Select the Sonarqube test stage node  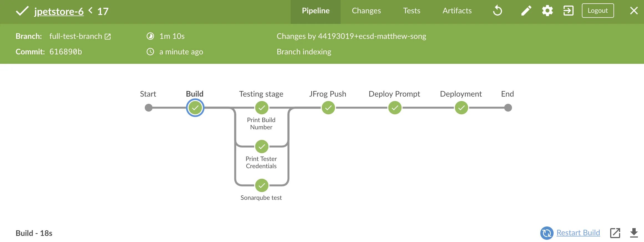point(262,185)
